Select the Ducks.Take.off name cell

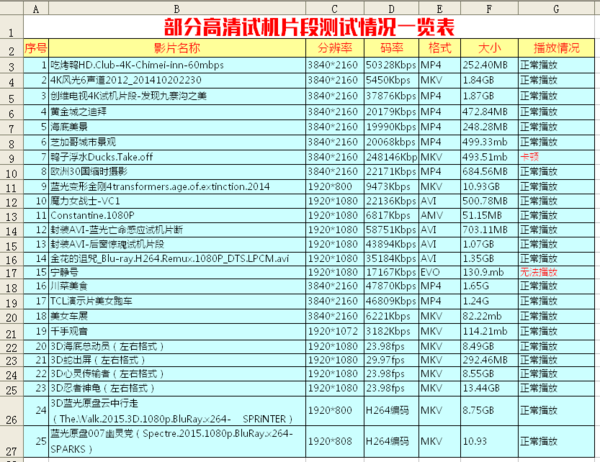tap(177, 157)
